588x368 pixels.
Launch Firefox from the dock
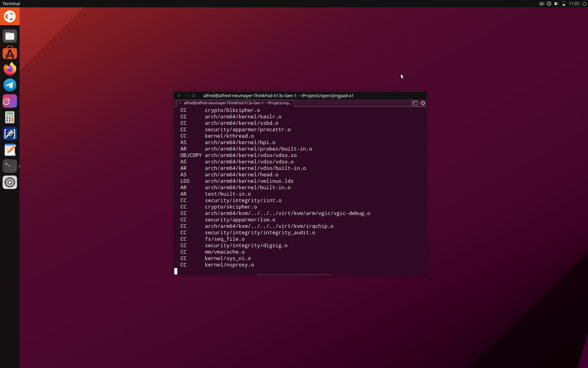tap(10, 69)
